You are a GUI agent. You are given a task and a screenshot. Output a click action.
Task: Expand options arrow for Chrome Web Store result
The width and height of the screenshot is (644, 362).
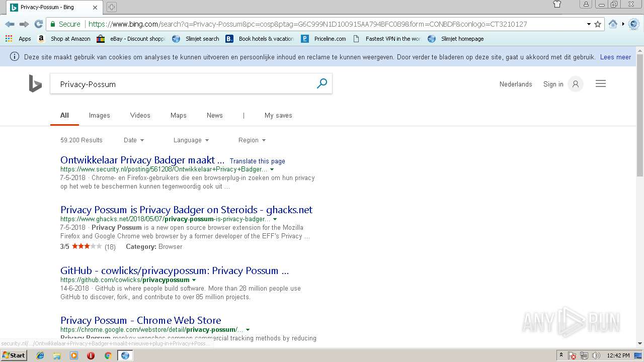pyautogui.click(x=248, y=330)
